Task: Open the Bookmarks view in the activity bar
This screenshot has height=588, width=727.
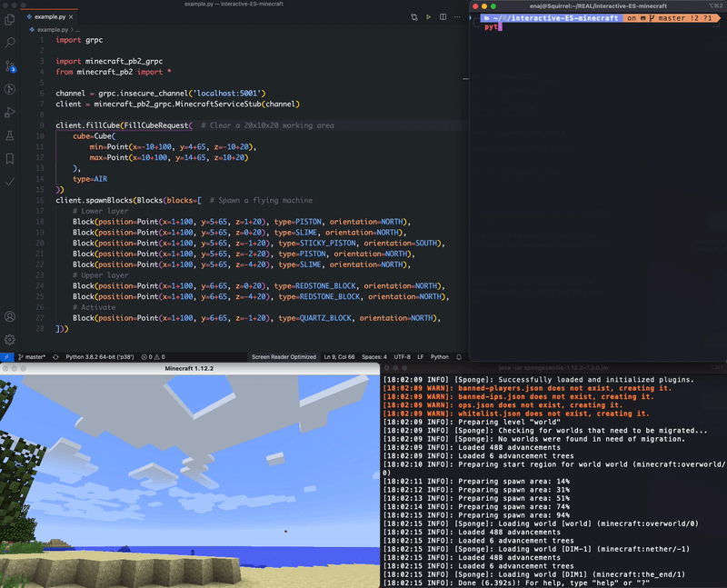Action: 9,159
